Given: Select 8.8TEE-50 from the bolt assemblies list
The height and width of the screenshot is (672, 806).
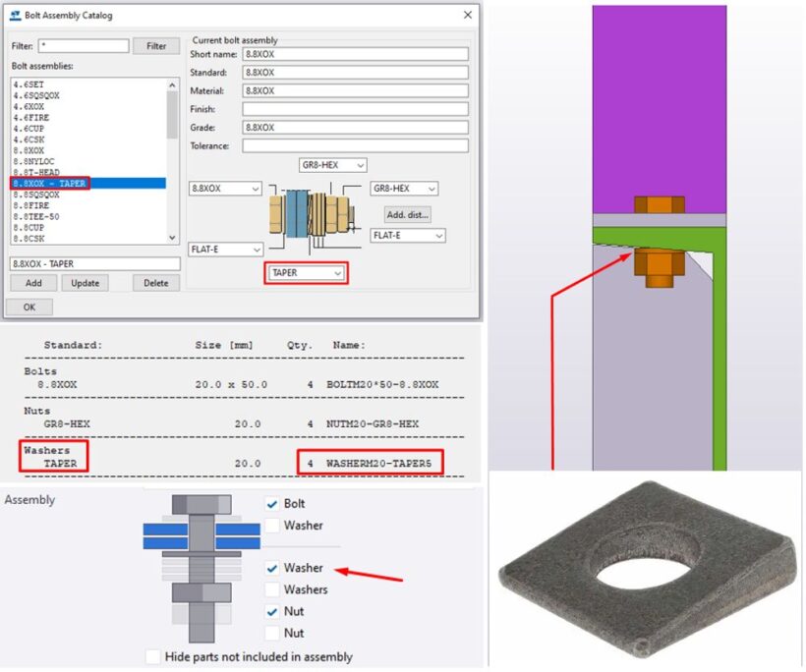Looking at the screenshot, I should tap(44, 216).
